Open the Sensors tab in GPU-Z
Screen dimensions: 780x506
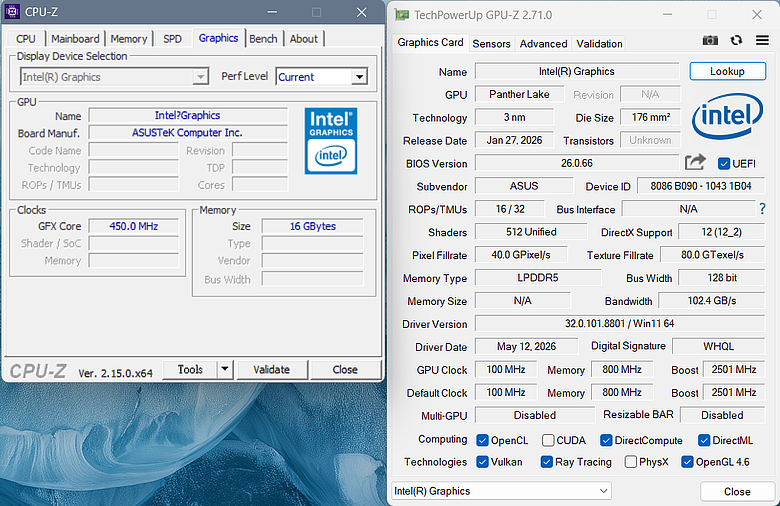pos(491,44)
